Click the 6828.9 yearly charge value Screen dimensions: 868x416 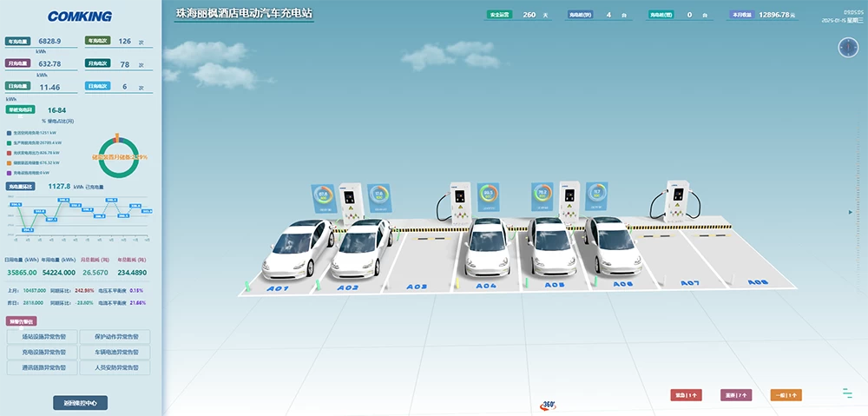[49, 41]
